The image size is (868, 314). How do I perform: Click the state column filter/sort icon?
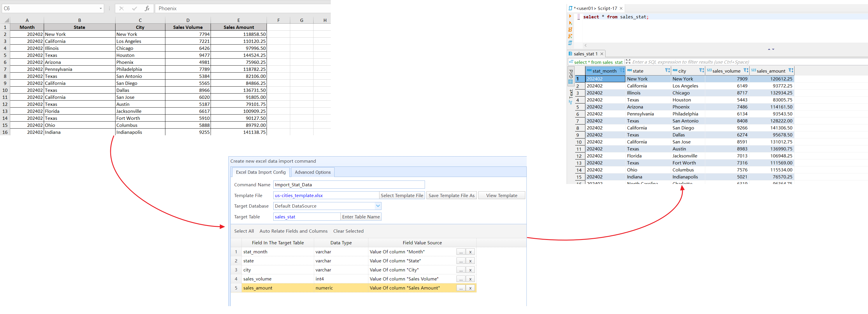(668, 71)
